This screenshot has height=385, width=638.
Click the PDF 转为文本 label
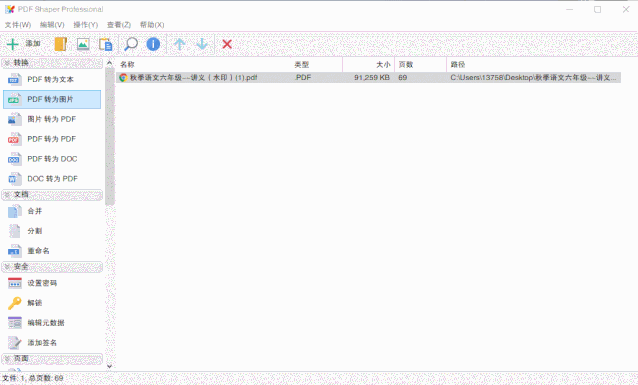pos(50,79)
